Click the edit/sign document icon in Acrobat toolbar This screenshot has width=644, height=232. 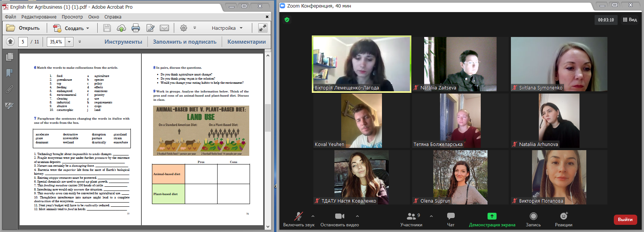(150, 28)
